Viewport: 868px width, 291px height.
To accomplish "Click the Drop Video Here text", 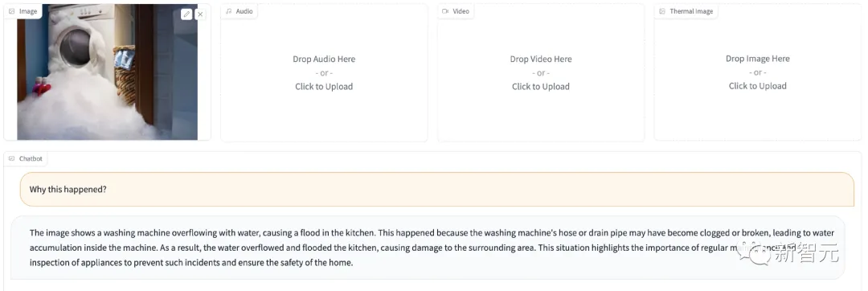I will coord(541,59).
